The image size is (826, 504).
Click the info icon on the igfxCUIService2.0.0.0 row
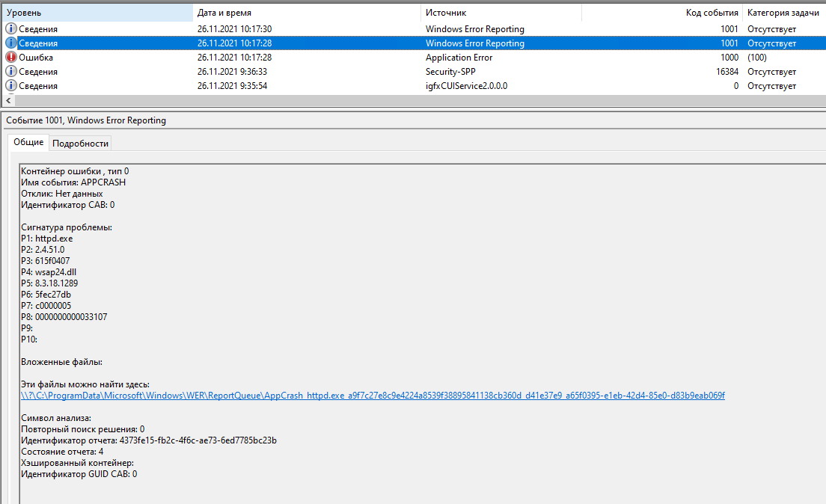pyautogui.click(x=11, y=86)
